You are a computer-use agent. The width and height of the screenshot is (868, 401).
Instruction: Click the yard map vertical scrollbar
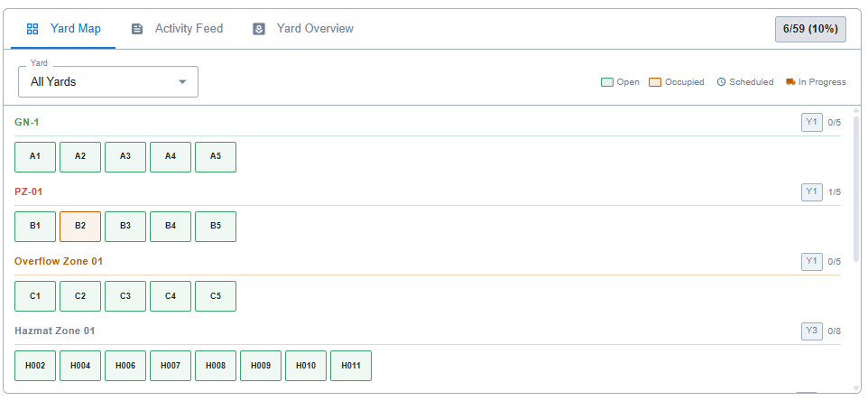[855, 181]
